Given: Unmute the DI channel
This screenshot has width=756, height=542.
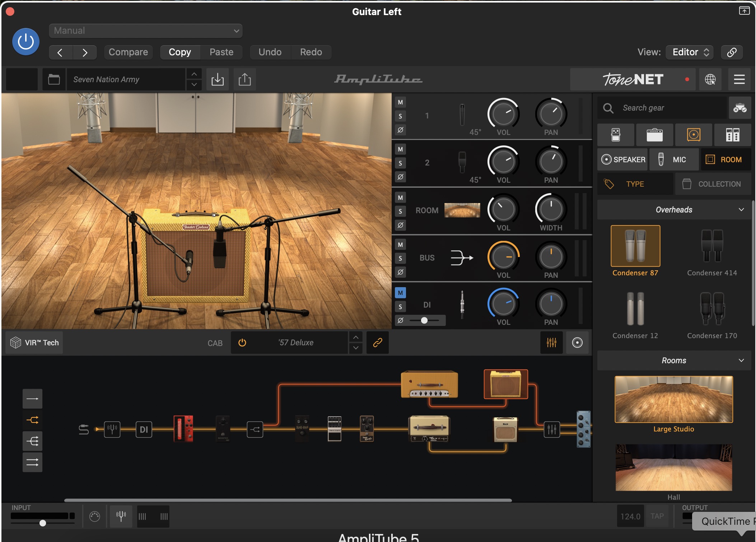Looking at the screenshot, I should pos(400,293).
